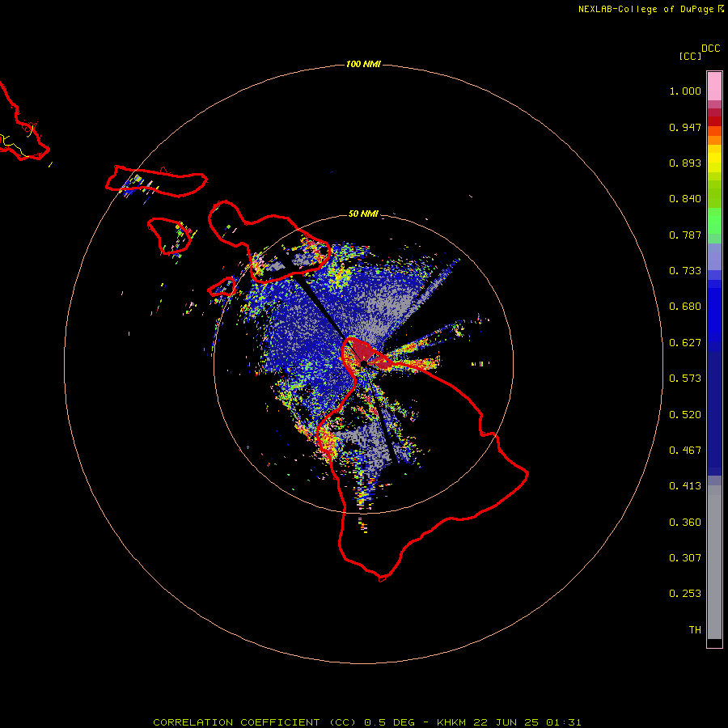
Task: Select the 0.520 color scale value
Action: click(x=685, y=415)
